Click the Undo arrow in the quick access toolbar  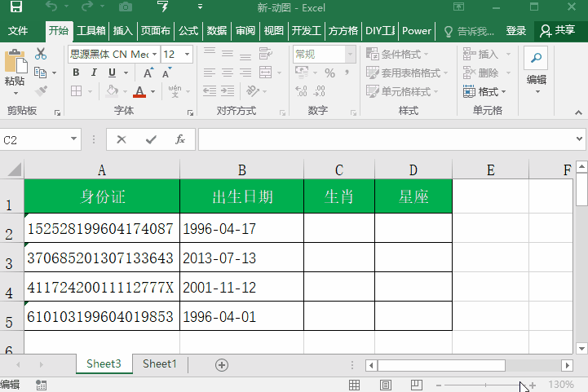[51, 7]
